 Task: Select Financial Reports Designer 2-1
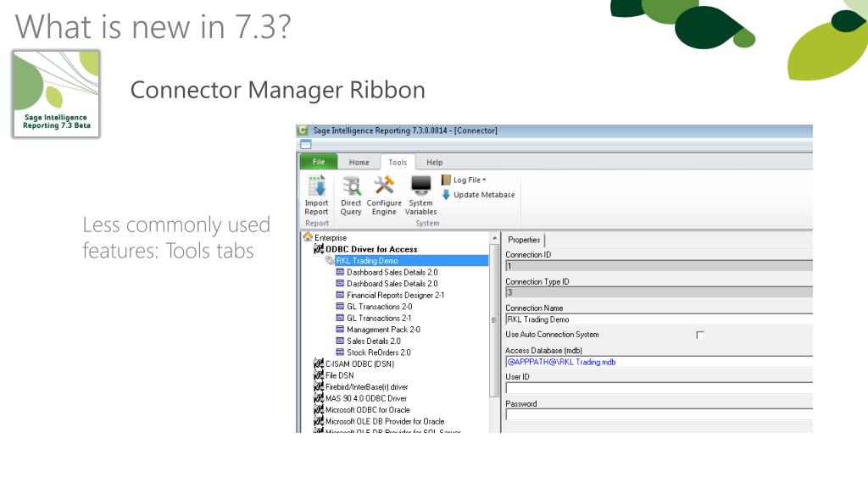tap(395, 295)
